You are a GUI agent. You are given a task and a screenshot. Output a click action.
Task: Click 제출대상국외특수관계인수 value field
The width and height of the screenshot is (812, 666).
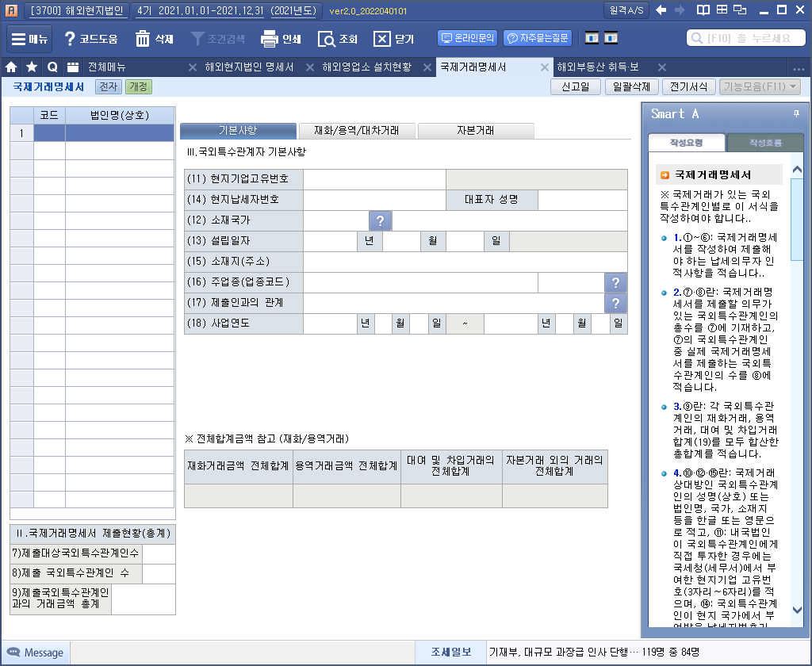pyautogui.click(x=159, y=553)
